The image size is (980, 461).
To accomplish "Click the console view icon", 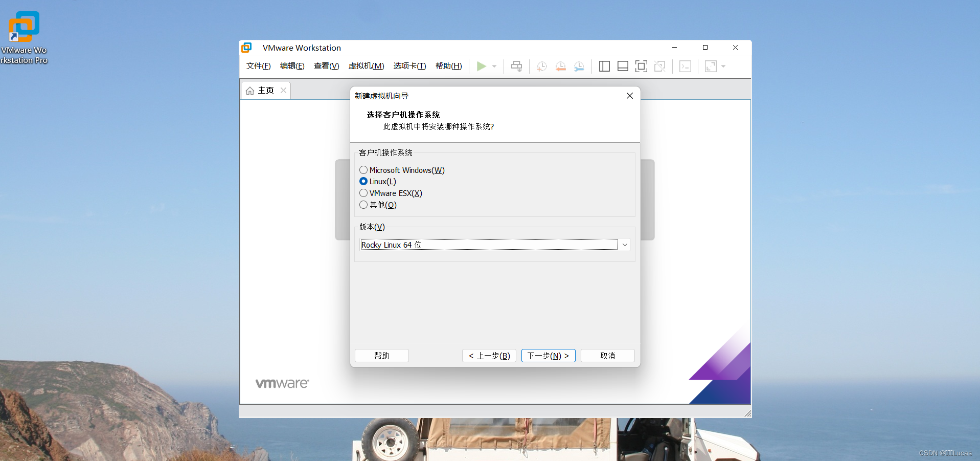I will 686,67.
